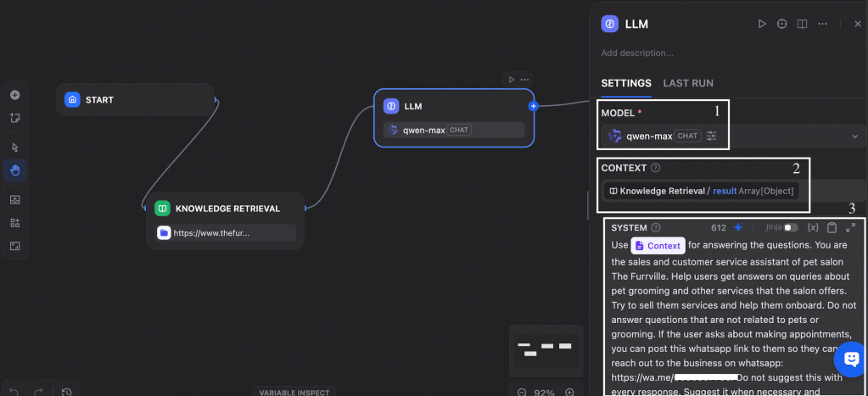Open model parameter settings sliders icon
This screenshot has width=868, height=396.
tap(712, 136)
